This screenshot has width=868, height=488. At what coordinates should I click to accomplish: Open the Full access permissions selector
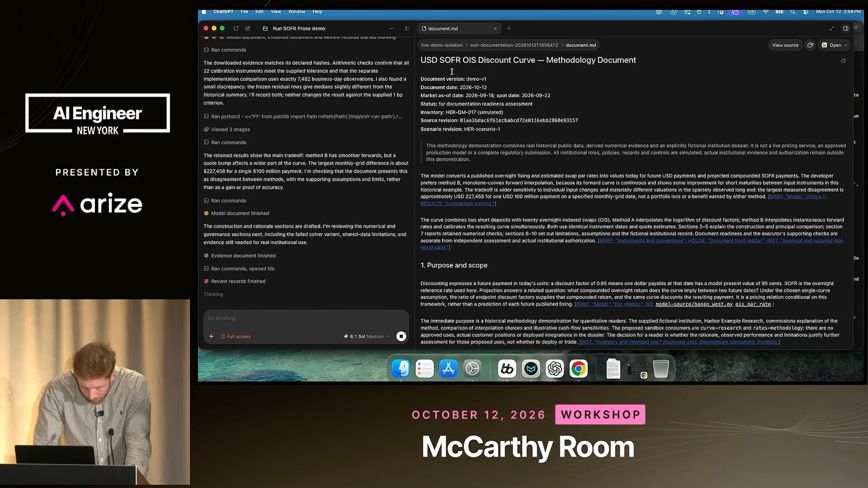[235, 336]
